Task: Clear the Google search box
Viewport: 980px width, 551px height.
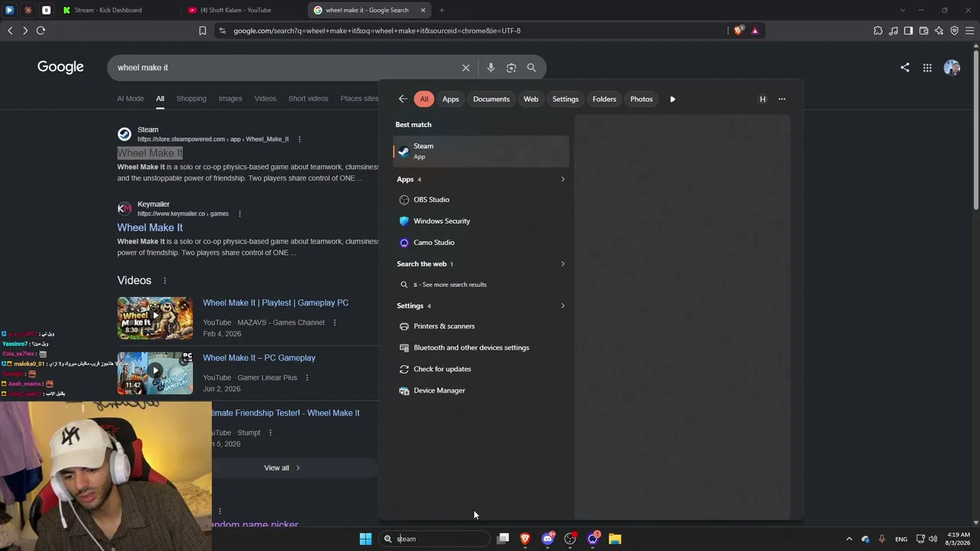Action: [x=465, y=67]
